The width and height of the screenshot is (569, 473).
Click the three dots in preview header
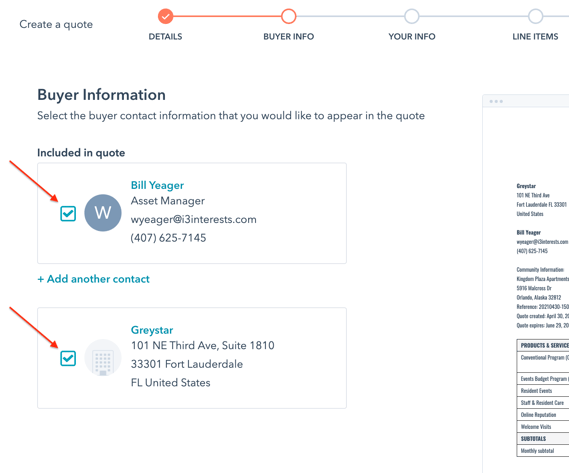(x=496, y=101)
